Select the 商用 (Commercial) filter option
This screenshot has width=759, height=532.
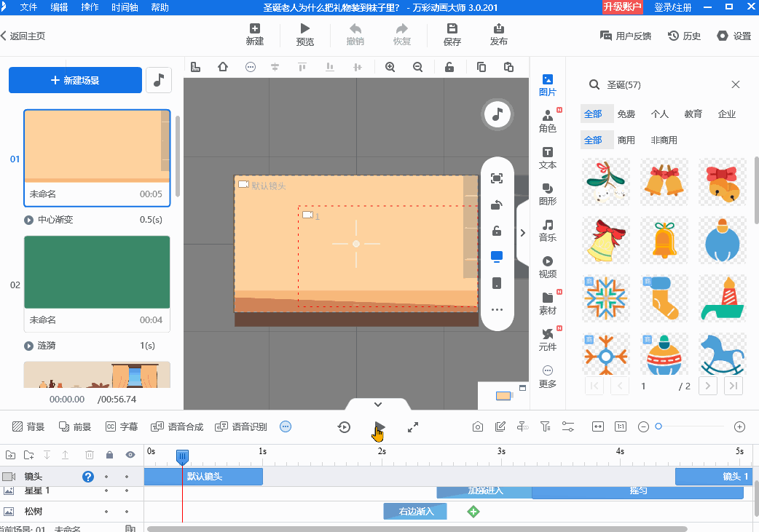[x=626, y=140]
